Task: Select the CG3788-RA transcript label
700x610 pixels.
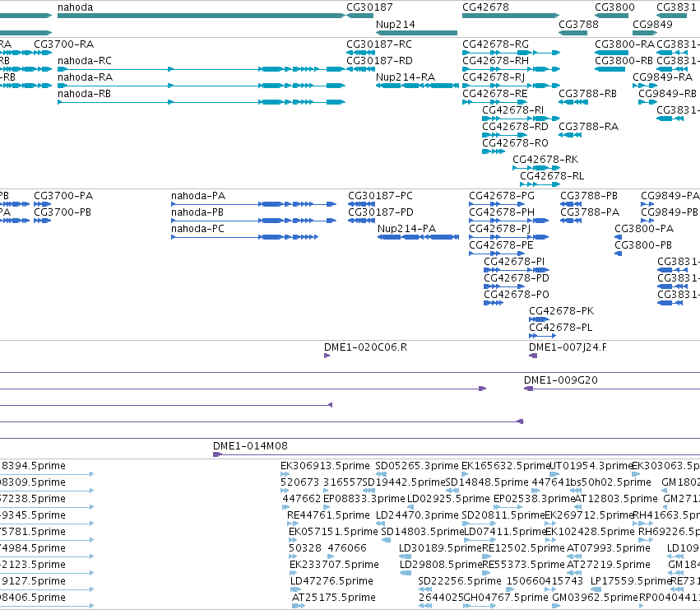Action: [x=588, y=127]
